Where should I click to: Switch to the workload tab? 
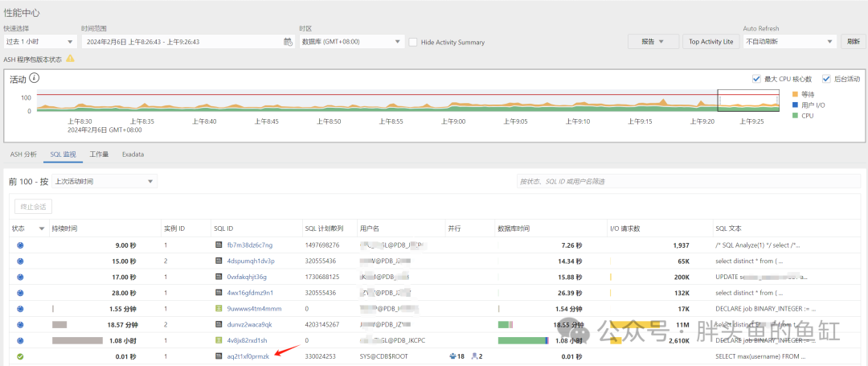coord(99,154)
